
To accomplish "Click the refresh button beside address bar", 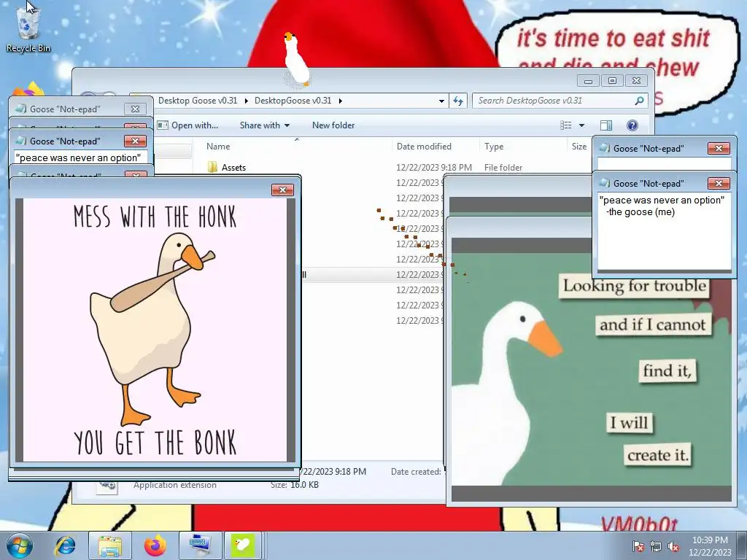I will tap(458, 101).
